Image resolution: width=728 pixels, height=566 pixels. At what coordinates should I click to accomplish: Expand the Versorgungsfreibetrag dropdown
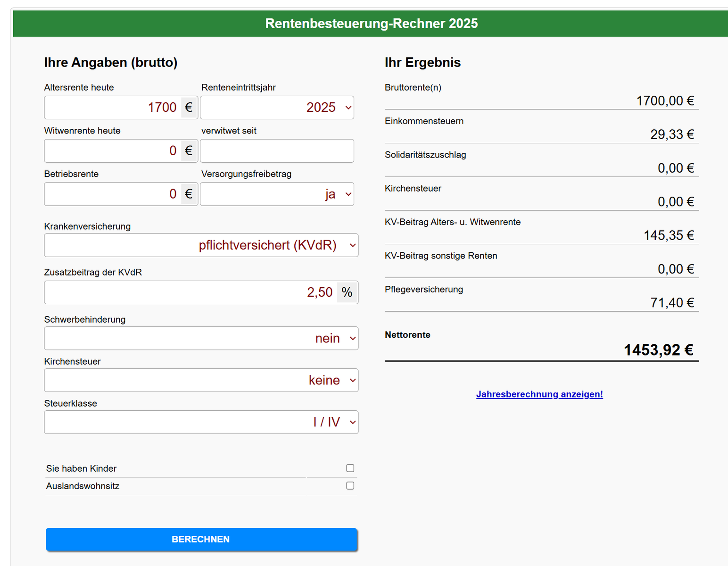tap(277, 194)
